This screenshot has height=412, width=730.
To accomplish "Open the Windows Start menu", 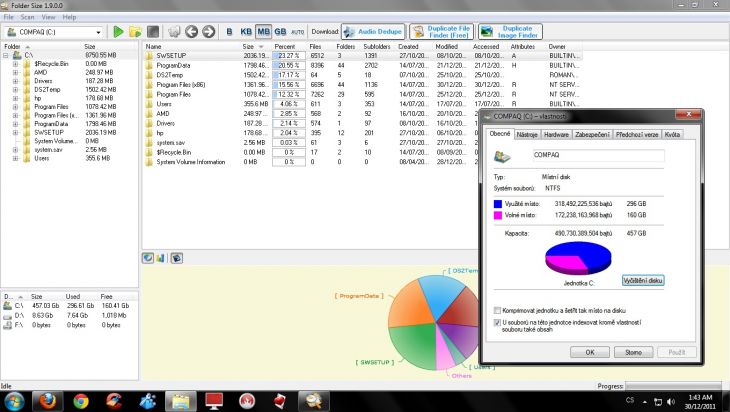I will pos(14,401).
